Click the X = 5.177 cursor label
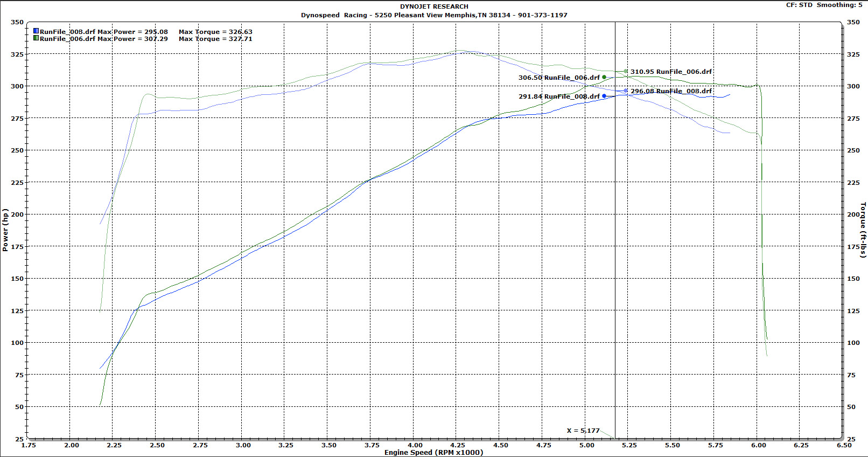This screenshot has width=868, height=457. click(583, 430)
